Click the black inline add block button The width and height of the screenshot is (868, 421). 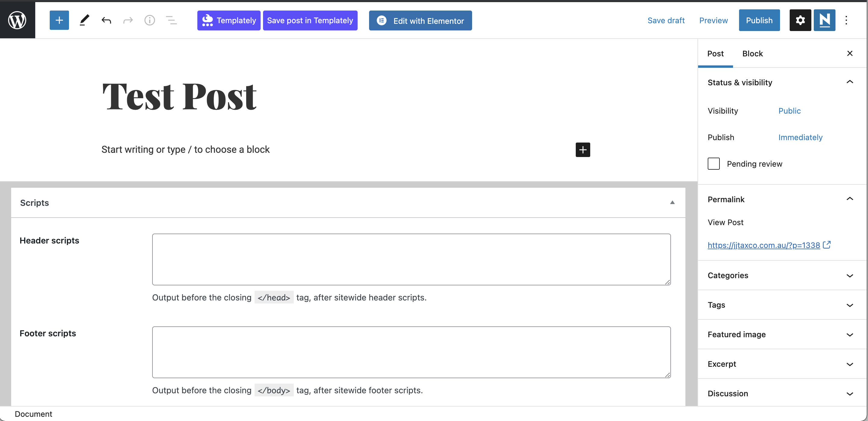[583, 150]
